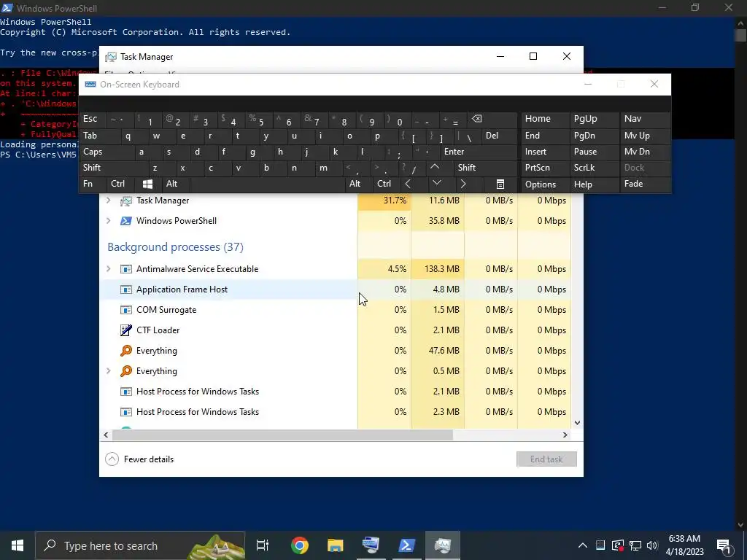The width and height of the screenshot is (747, 560).
Task: Toggle left Ctrl key on On-Screen Keyboard
Action: (120, 184)
